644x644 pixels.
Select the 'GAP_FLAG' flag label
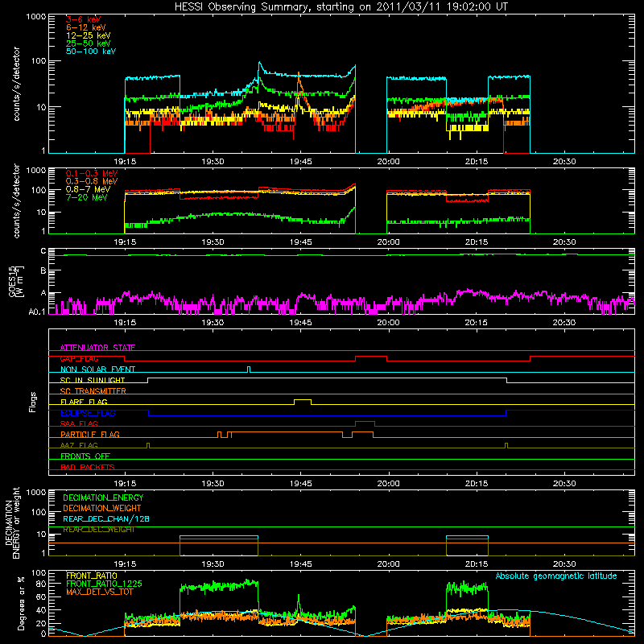click(x=79, y=358)
